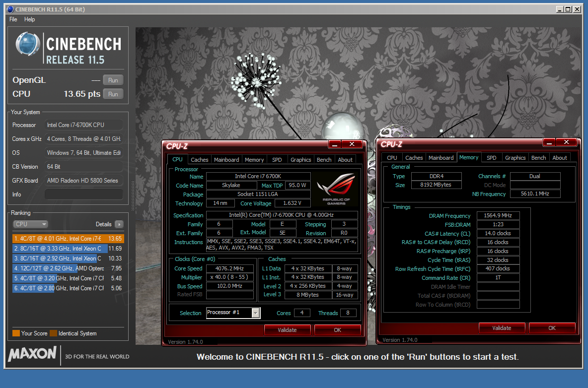Image resolution: width=588 pixels, height=388 pixels.
Task: Click the memory Type value DDR4
Action: click(x=437, y=176)
